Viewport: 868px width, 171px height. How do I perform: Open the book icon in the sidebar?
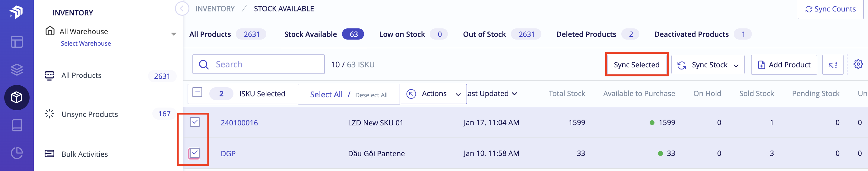[x=17, y=125]
